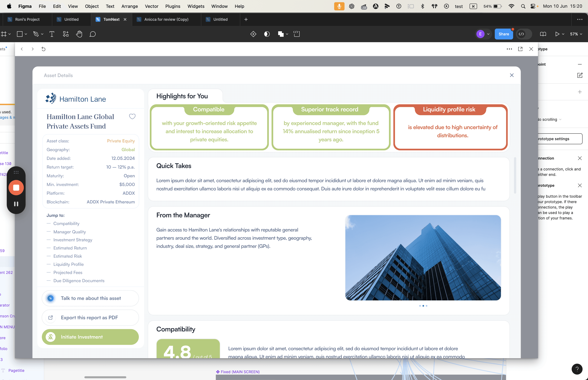Jump to Estimated Return section
Screen dimensions: 588x380
pyautogui.click(x=70, y=248)
